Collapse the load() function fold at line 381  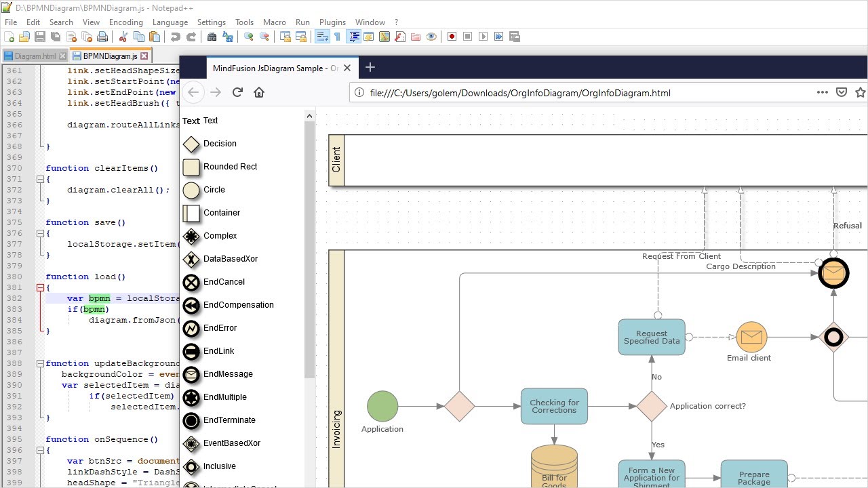pyautogui.click(x=40, y=287)
